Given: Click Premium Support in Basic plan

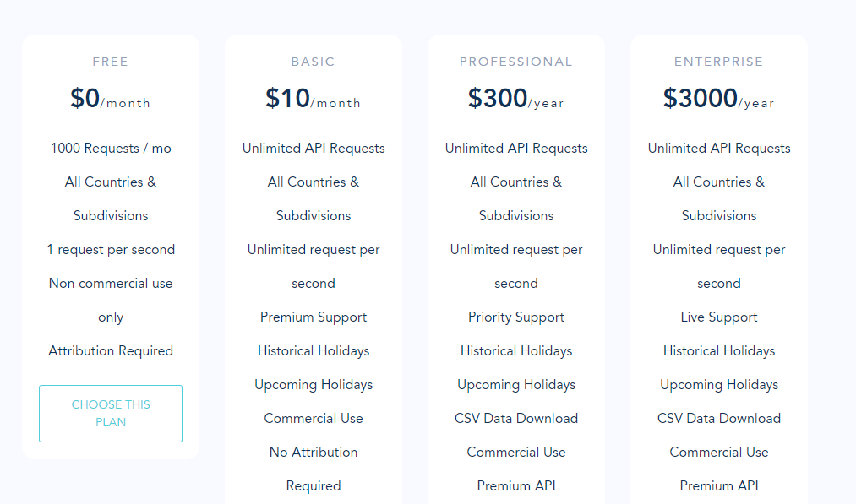Looking at the screenshot, I should tap(314, 317).
